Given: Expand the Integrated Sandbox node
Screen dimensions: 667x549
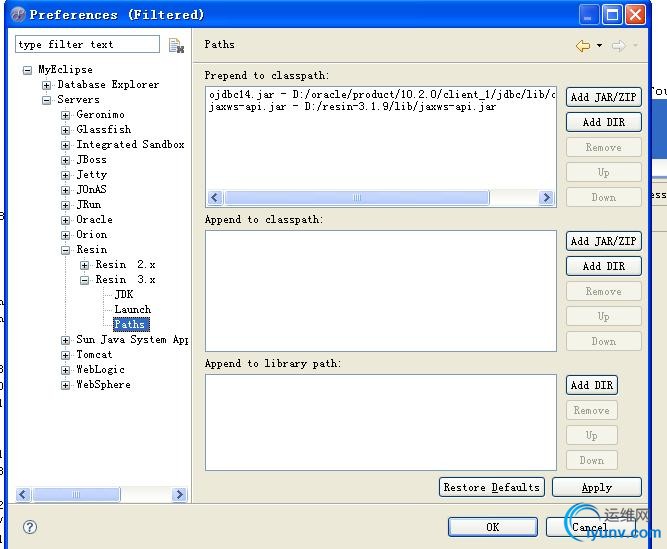Looking at the screenshot, I should coord(66,145).
